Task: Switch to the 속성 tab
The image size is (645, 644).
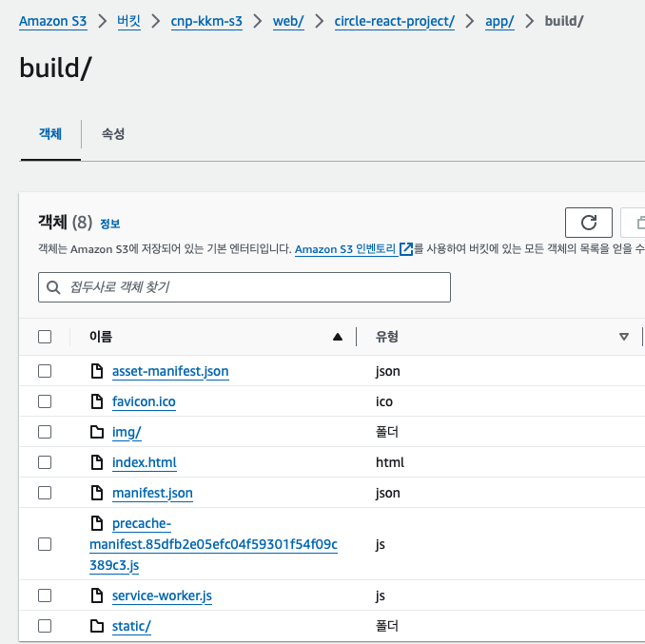Action: [x=113, y=134]
